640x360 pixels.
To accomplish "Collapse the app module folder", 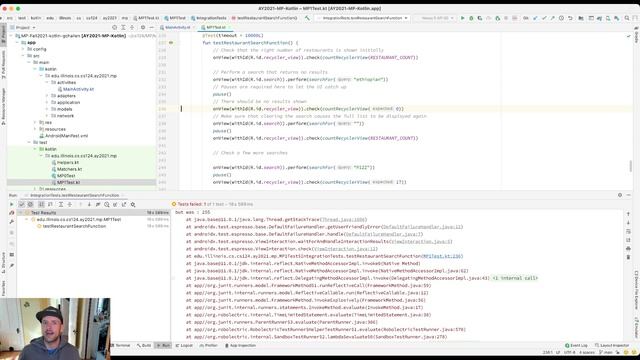I will tap(18, 42).
